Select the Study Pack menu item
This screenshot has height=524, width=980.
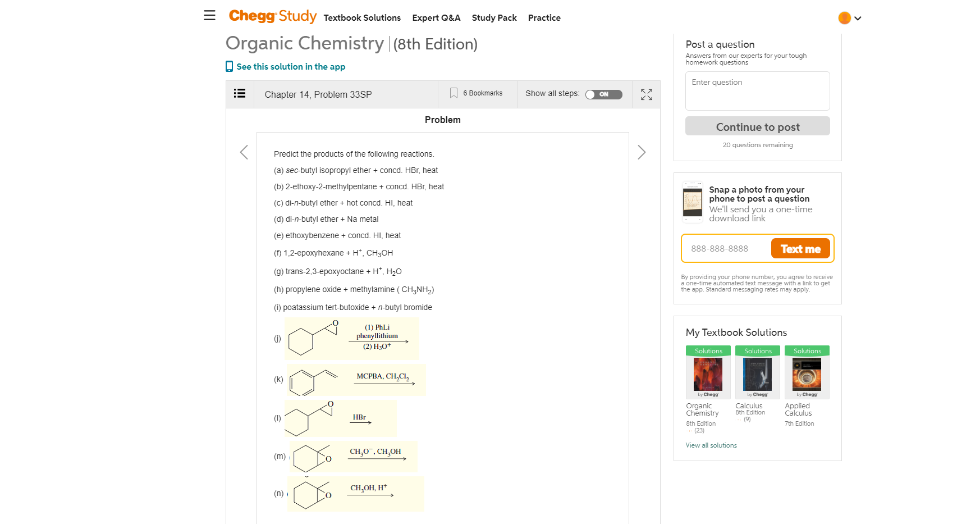click(x=494, y=18)
